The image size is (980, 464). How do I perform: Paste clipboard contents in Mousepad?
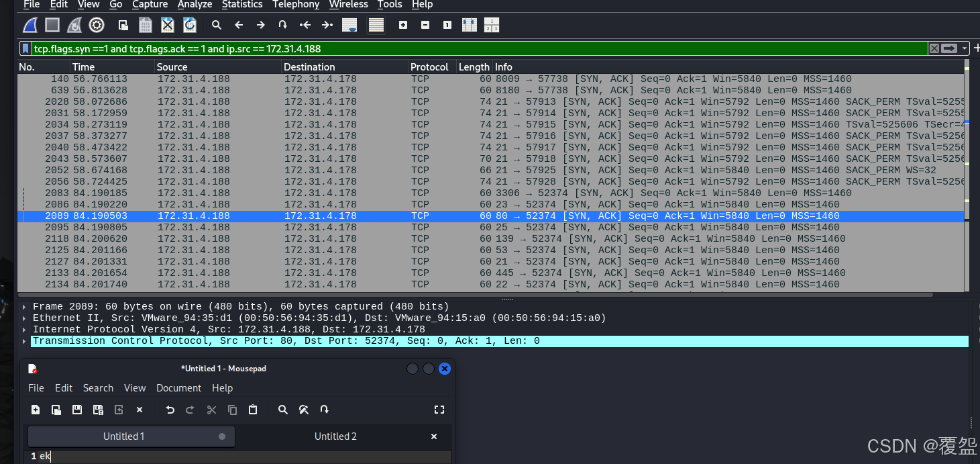pos(253,410)
